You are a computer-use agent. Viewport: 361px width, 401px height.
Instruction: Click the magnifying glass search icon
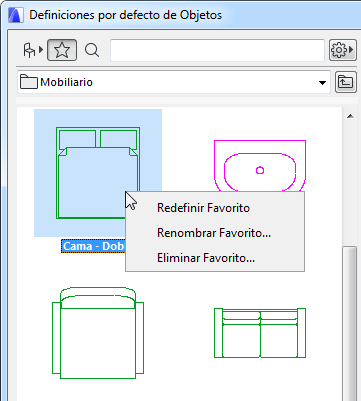pyautogui.click(x=92, y=50)
